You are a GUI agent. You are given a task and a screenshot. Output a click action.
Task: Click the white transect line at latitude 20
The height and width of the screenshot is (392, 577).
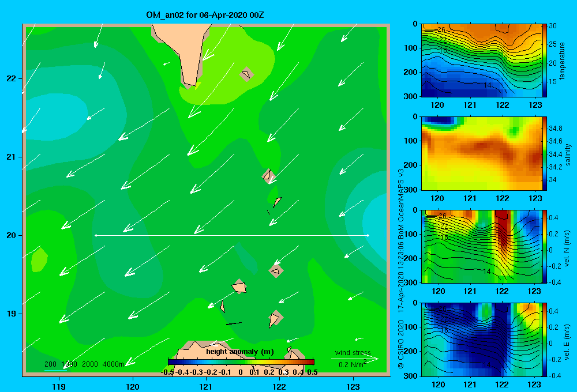tap(232, 235)
